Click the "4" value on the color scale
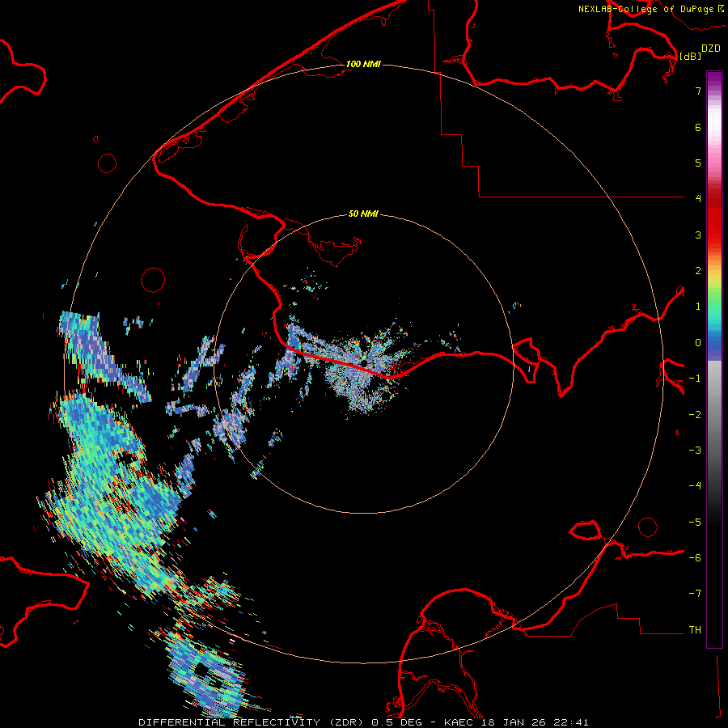Image resolution: width=728 pixels, height=728 pixels. point(698,199)
